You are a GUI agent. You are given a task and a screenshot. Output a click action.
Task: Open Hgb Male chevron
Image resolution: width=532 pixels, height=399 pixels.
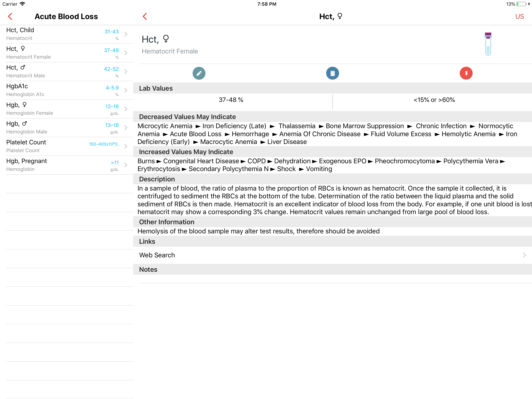126,128
